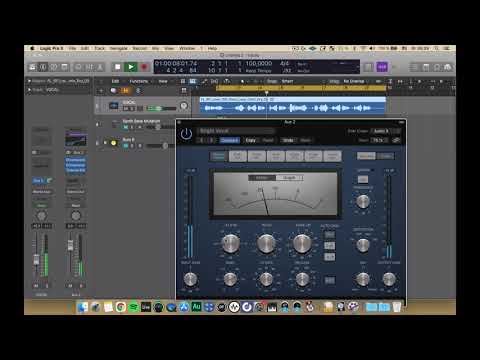Open Spotify from the Dock
480x360 pixels.
(x=133, y=307)
